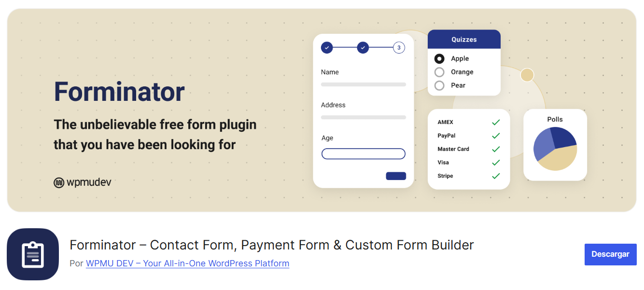Click the Forminator clipboard plugin icon
644x290 pixels.
coord(32,254)
